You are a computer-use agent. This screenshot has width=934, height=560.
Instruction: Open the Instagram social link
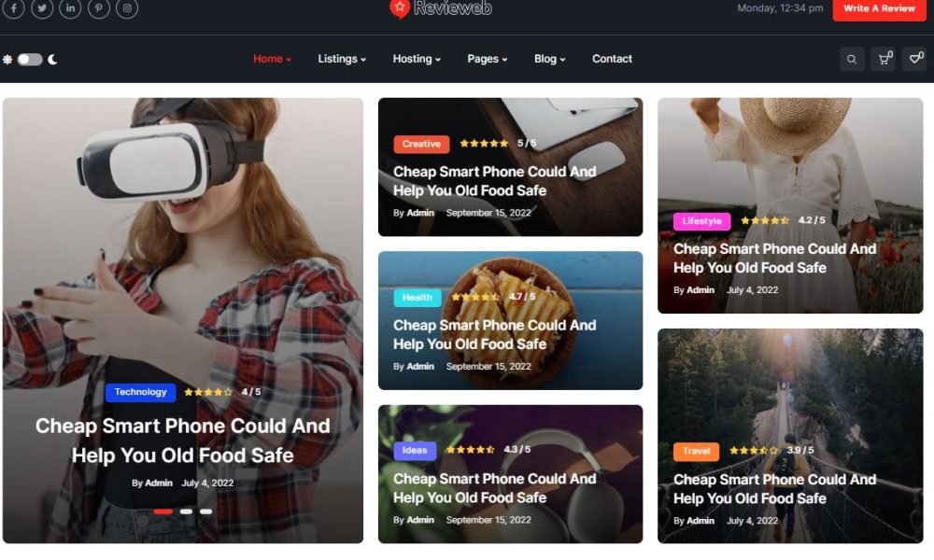point(127,8)
